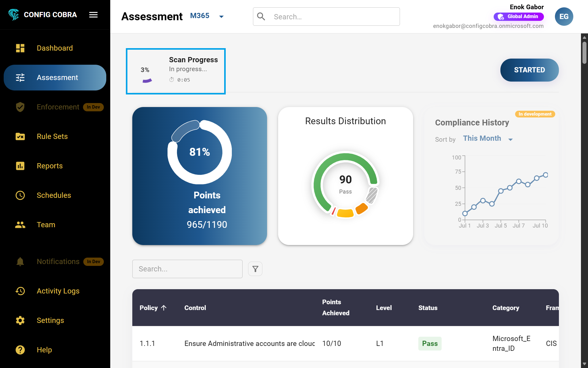The height and width of the screenshot is (368, 588).
Task: Click the controls table search box
Action: click(x=187, y=269)
